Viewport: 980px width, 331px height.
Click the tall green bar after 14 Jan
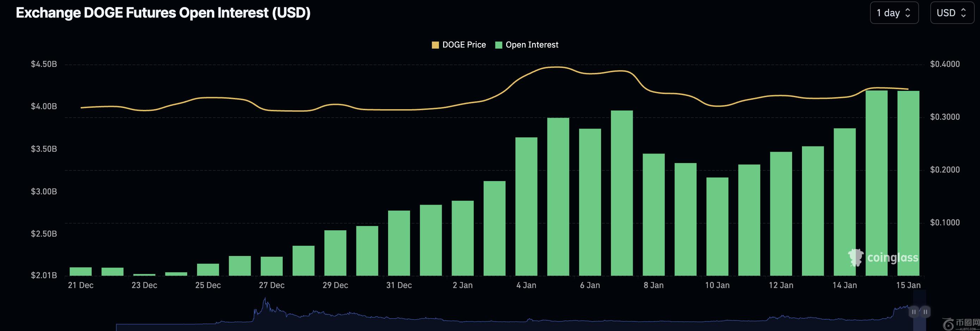(876, 183)
